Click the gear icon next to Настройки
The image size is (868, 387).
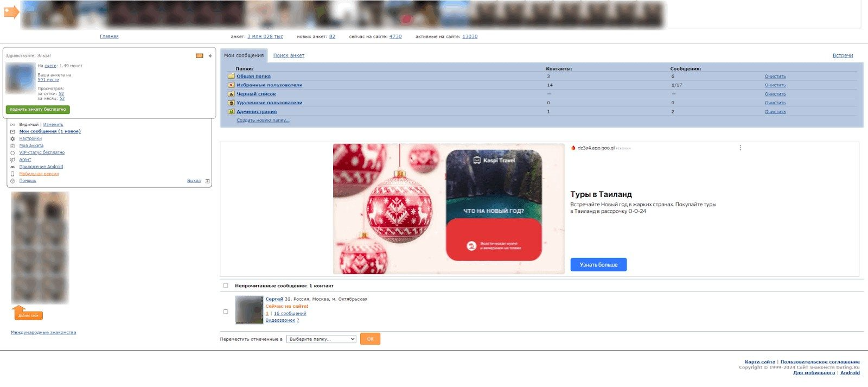pyautogui.click(x=12, y=139)
